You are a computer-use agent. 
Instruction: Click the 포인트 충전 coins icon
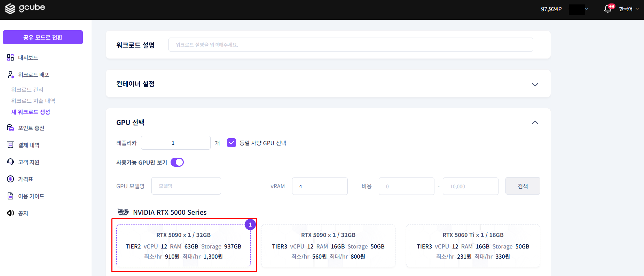(10, 128)
